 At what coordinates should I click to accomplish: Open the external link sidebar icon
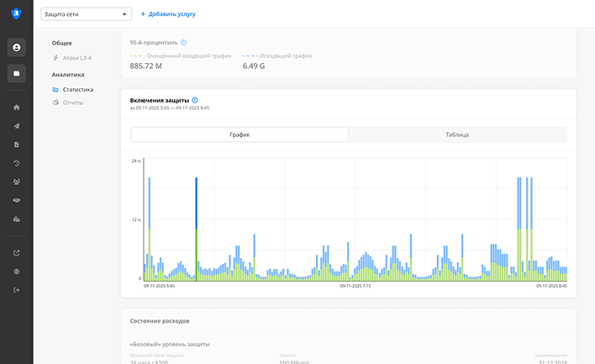(x=16, y=253)
